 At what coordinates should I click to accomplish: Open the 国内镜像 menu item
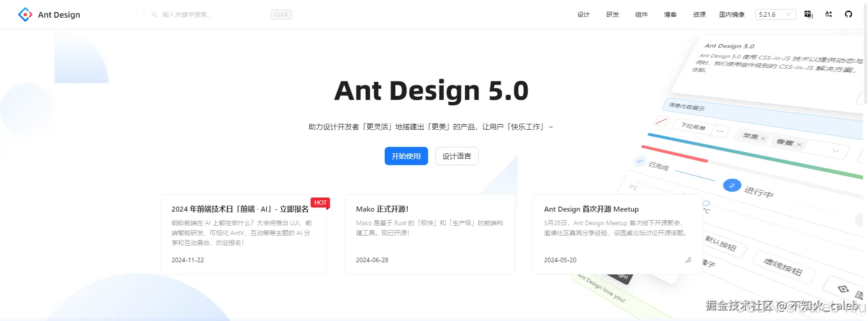(x=732, y=14)
